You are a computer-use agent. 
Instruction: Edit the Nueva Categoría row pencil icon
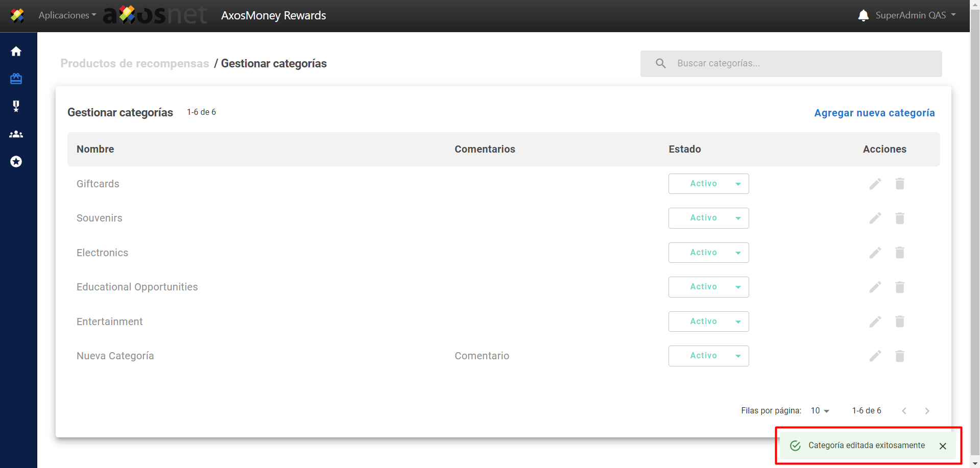click(875, 356)
